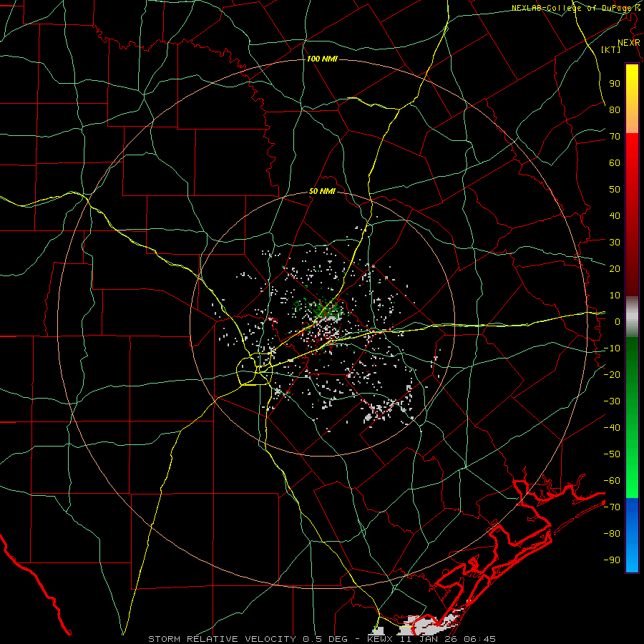The width and height of the screenshot is (644, 644).
Task: Click the KT units label above color scale
Action: click(x=611, y=49)
